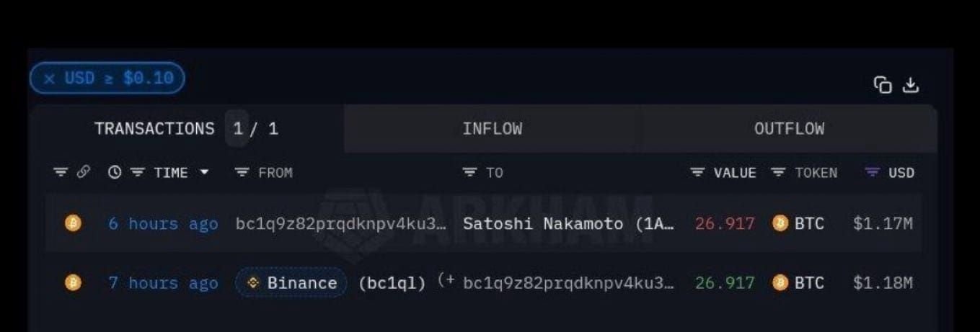
Task: Open the FROM column filter
Action: (x=242, y=172)
